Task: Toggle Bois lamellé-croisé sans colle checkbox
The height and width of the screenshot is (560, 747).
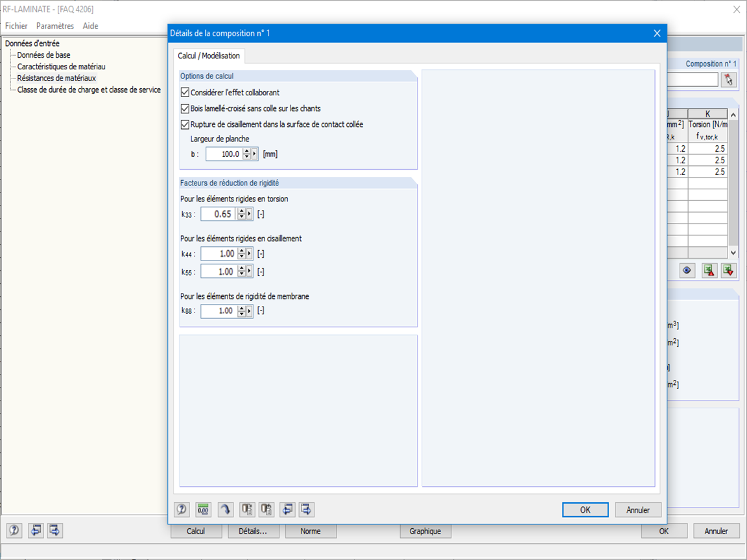Action: point(185,109)
